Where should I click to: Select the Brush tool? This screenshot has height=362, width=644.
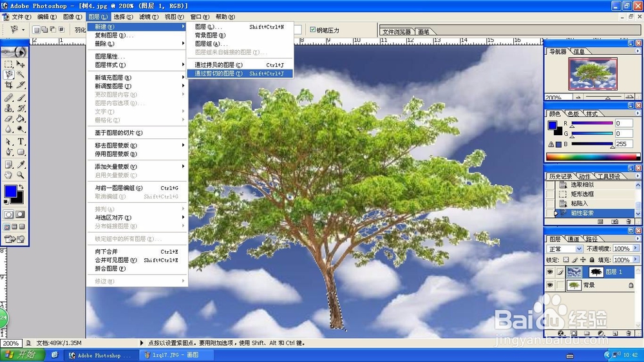coord(21,98)
